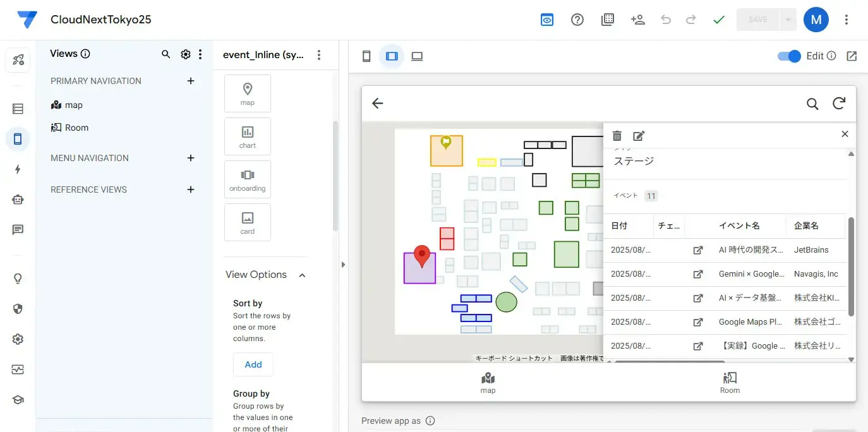
Task: Select the Room tab in bottom navigation
Action: [x=730, y=382]
